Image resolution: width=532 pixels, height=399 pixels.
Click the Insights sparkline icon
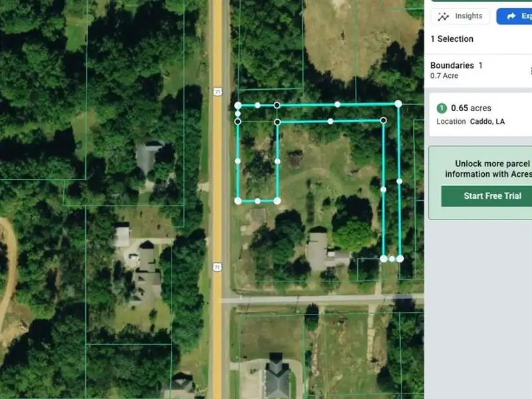tap(443, 17)
